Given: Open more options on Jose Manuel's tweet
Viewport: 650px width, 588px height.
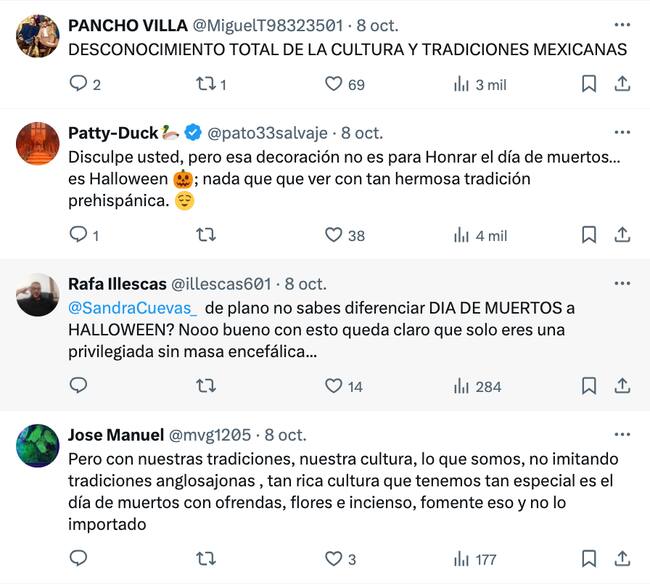Looking at the screenshot, I should [622, 434].
